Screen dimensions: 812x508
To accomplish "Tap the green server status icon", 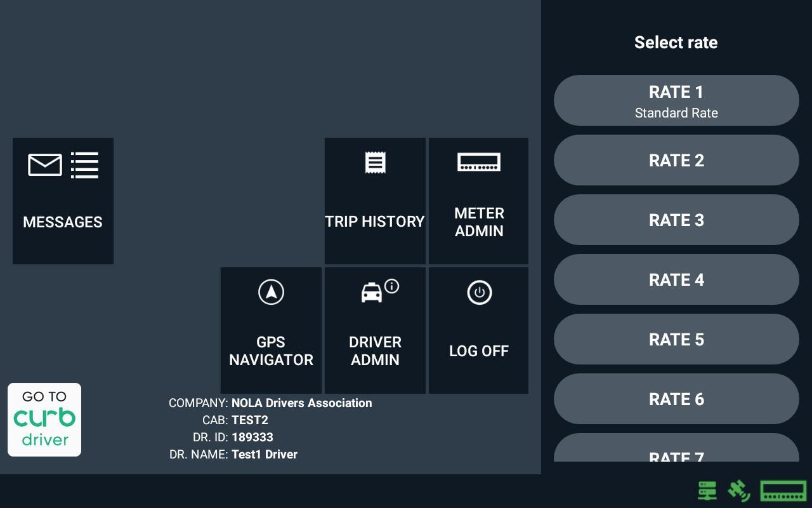I will click(707, 491).
